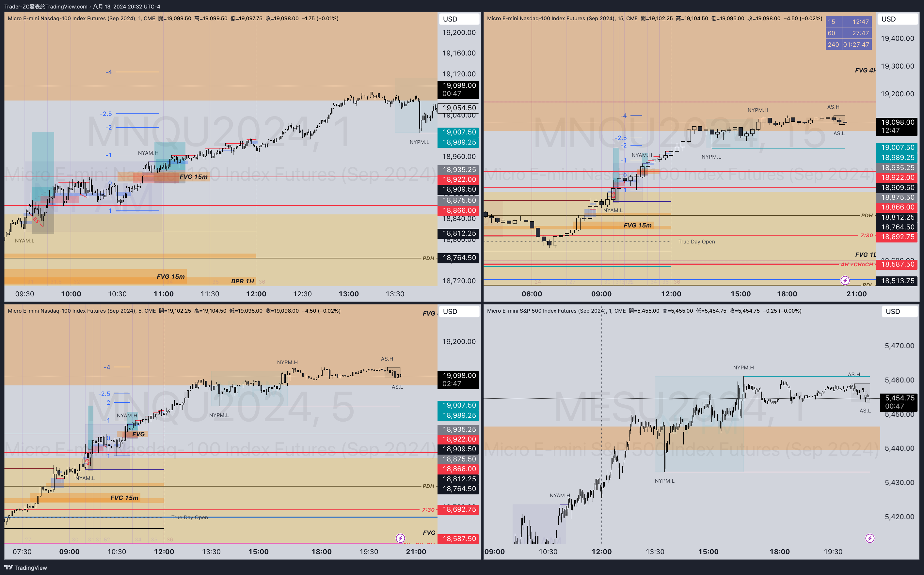Select the BPR 1H label
This screenshot has width=924, height=575.
pyautogui.click(x=242, y=281)
